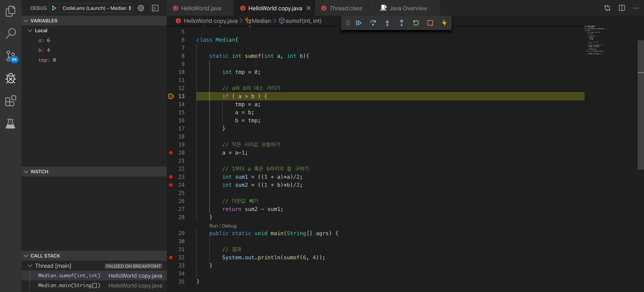This screenshot has height=292, width=644.
Task: Open the Debug Console icon
Action: tap(155, 8)
